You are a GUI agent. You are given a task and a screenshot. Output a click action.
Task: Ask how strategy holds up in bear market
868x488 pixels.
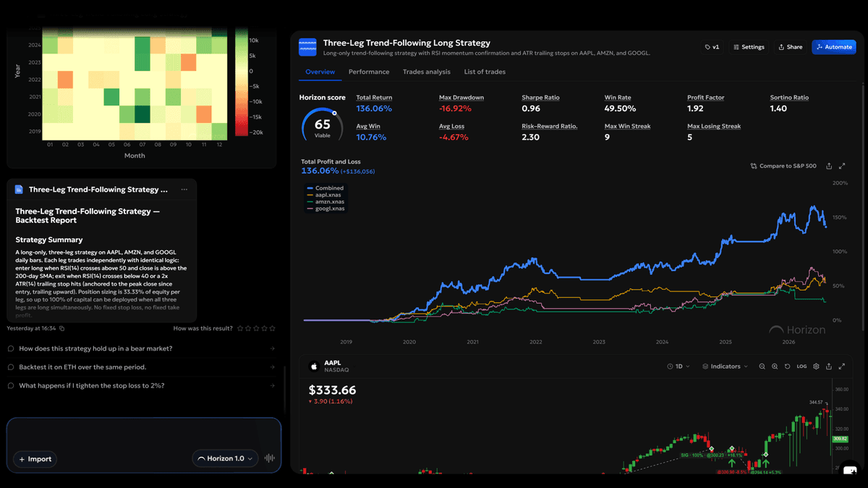pyautogui.click(x=141, y=348)
